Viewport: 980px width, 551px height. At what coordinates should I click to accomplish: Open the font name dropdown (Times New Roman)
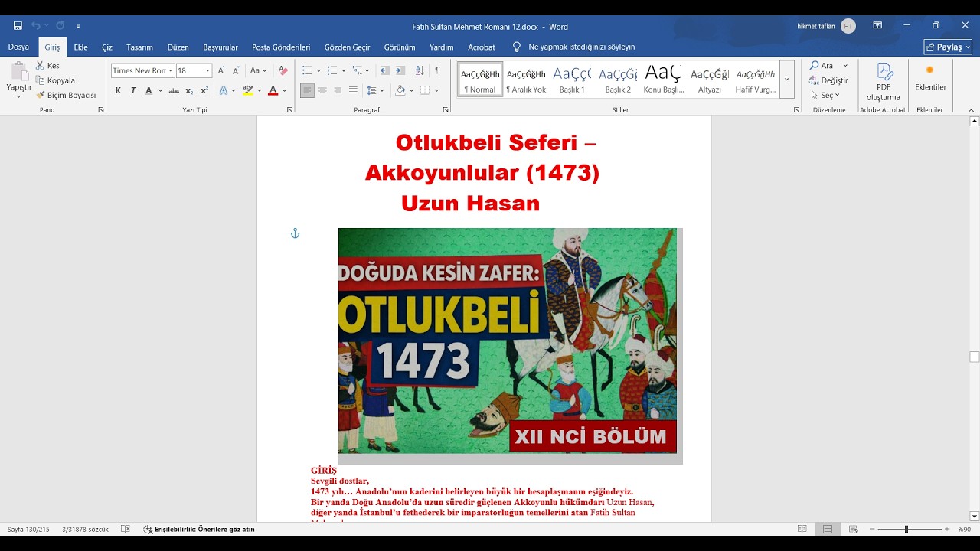pyautogui.click(x=170, y=70)
